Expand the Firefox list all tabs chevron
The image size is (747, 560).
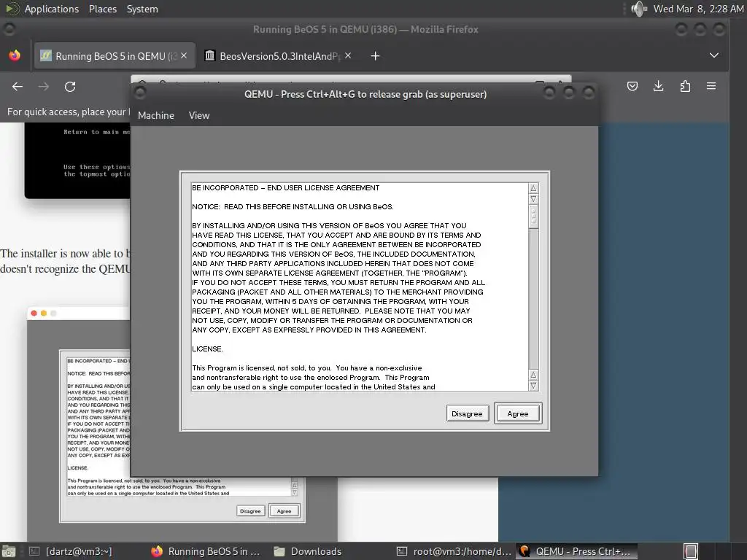[713, 55]
